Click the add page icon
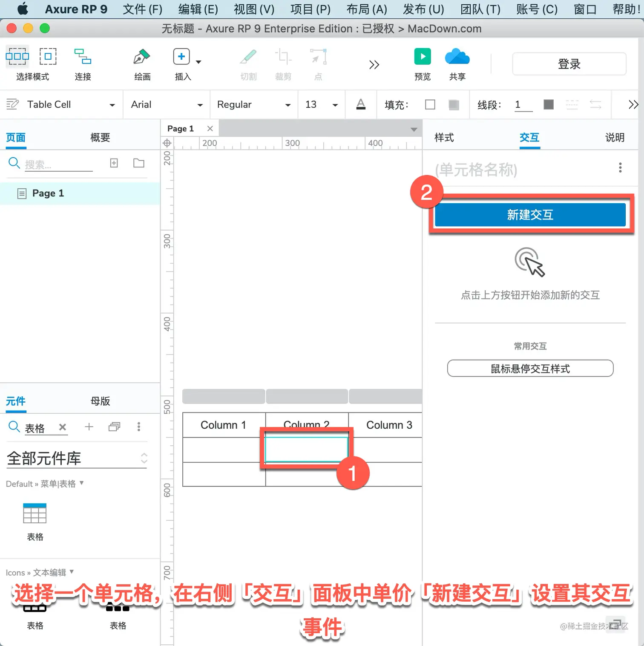Screen dimensions: 644x646 (114, 163)
